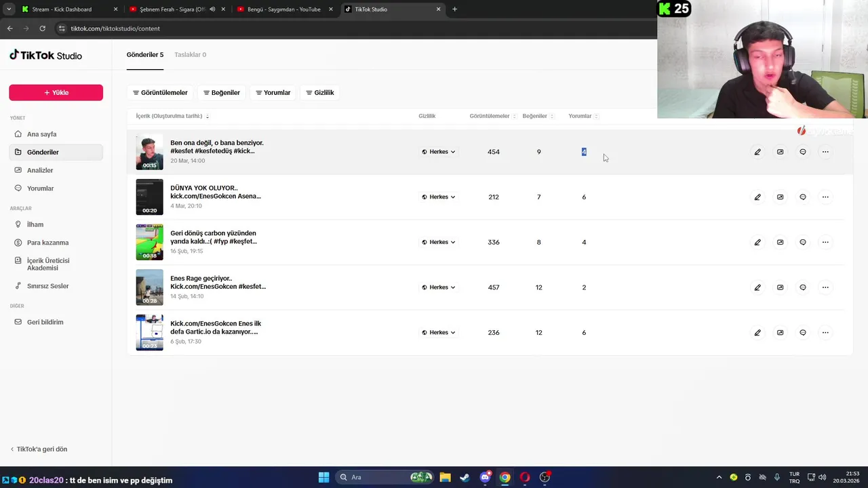Reload the page with browser refresh icon
Image resolution: width=868 pixels, height=488 pixels.
42,28
